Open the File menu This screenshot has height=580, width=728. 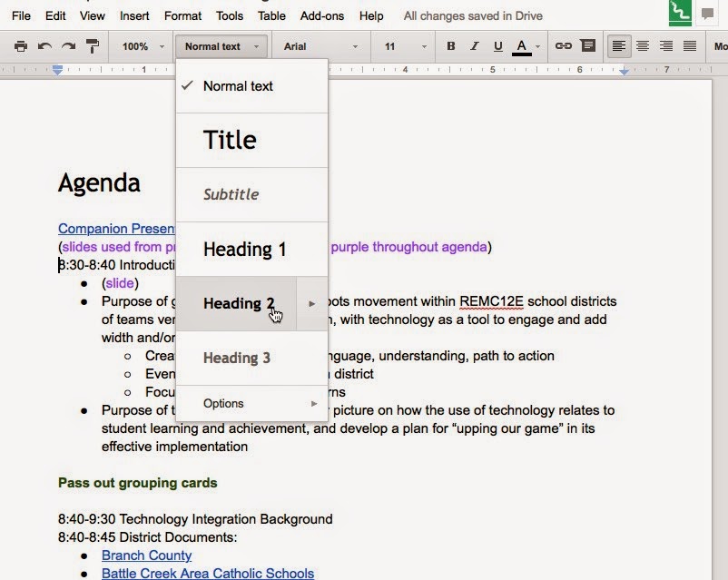[22, 15]
